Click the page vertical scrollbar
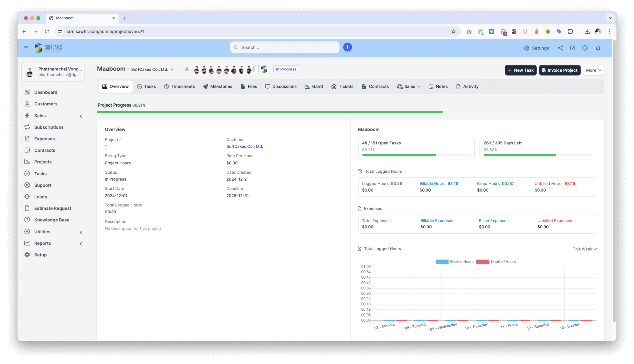The width and height of the screenshot is (634, 364). tap(614, 181)
